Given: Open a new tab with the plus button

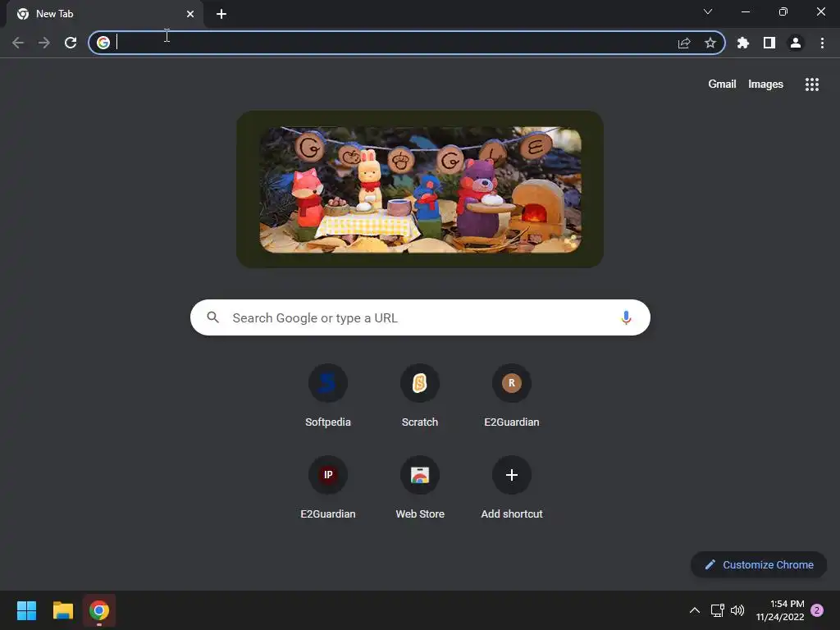Looking at the screenshot, I should 221,14.
